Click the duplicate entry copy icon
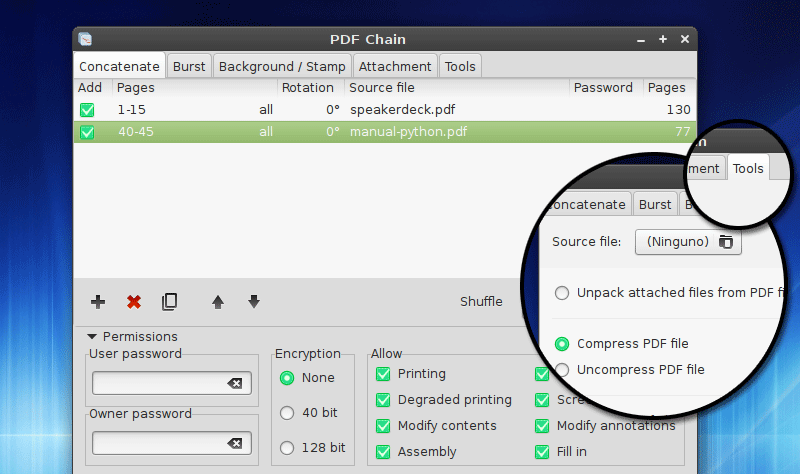Image resolution: width=800 pixels, height=474 pixels. 169,302
